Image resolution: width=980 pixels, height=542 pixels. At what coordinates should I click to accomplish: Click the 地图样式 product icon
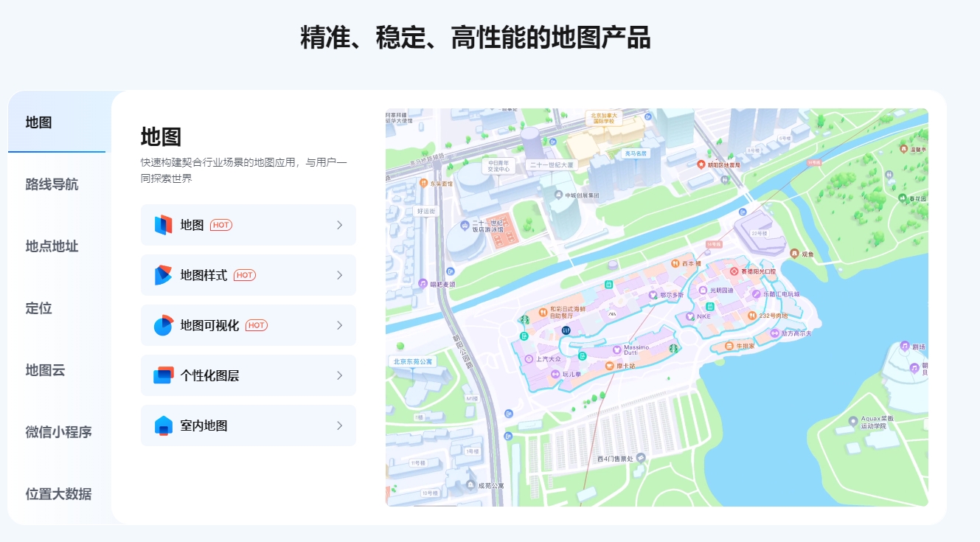163,275
